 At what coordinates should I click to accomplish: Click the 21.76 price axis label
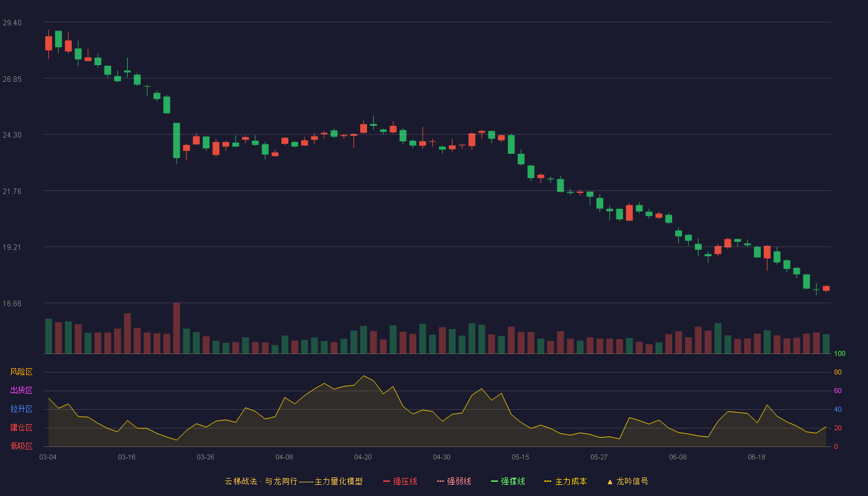(12, 192)
